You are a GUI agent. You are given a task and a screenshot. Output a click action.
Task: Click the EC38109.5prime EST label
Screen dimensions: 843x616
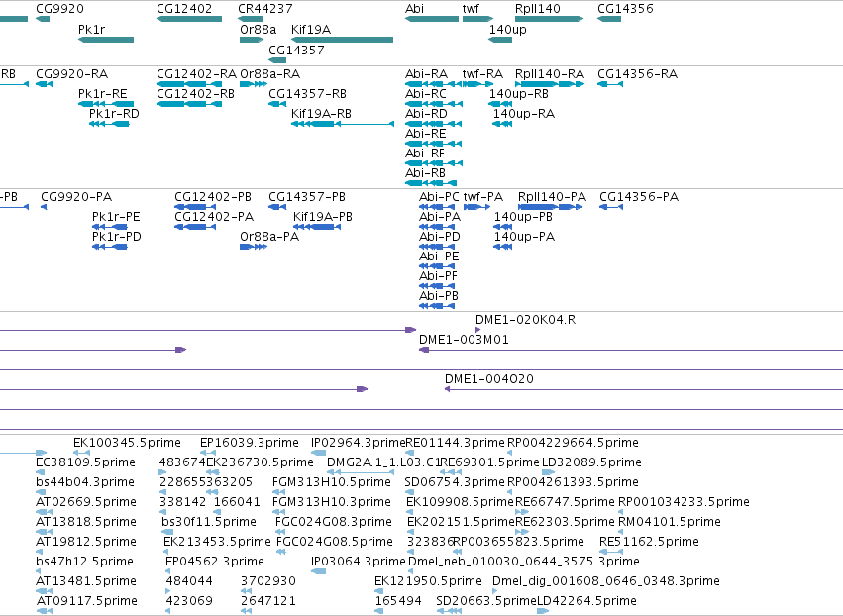(85, 462)
